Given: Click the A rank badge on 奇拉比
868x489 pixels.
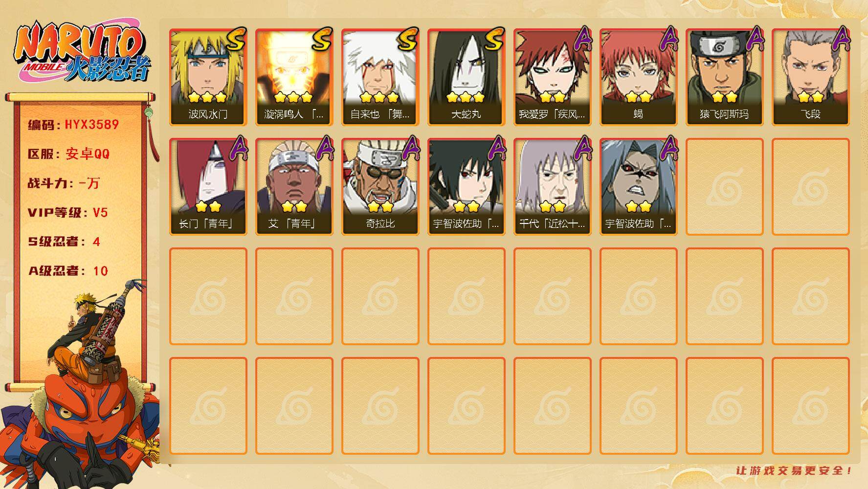Looking at the screenshot, I should (410, 148).
